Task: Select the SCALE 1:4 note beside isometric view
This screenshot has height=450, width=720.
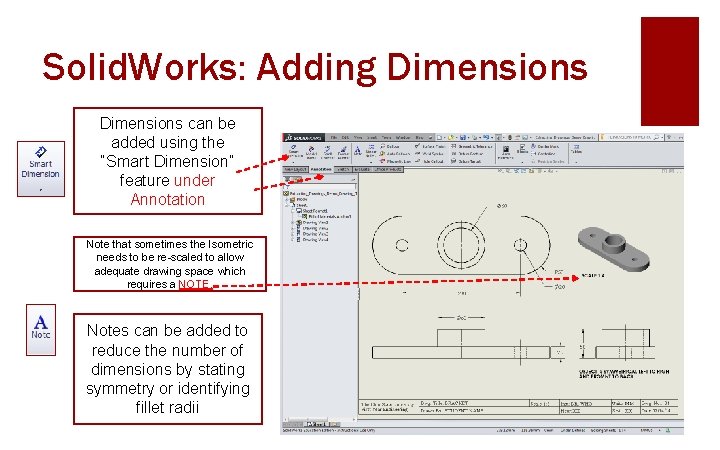Action: pos(593,276)
